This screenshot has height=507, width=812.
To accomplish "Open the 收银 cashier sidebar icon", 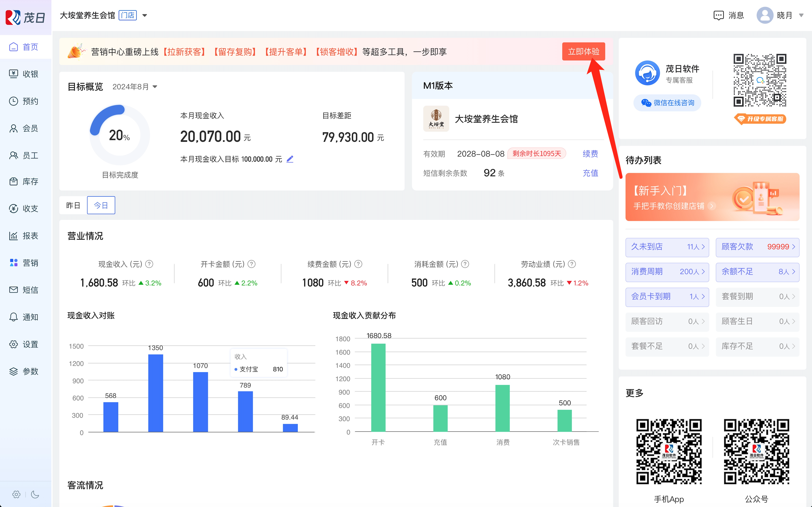I will click(13, 74).
